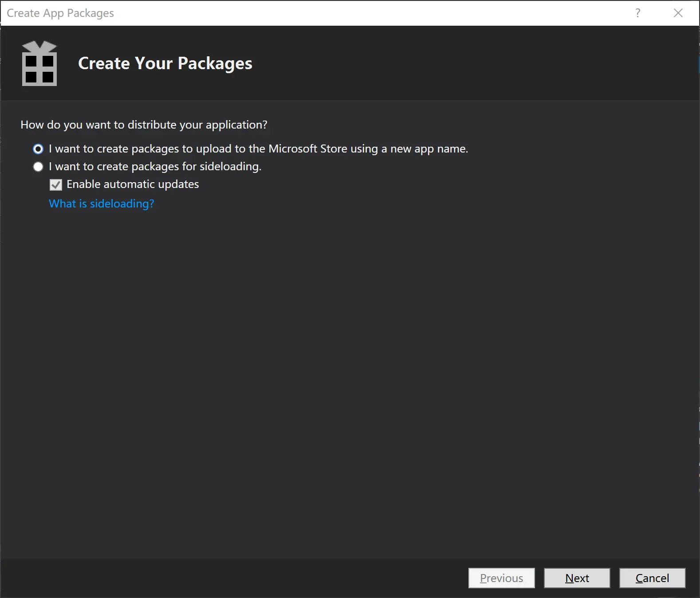Click the 'How do you want to distribute' question text
This screenshot has width=700, height=598.
[x=144, y=125]
